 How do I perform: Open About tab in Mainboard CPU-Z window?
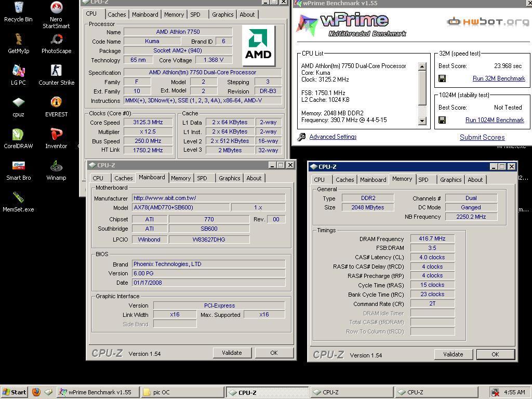[254, 178]
